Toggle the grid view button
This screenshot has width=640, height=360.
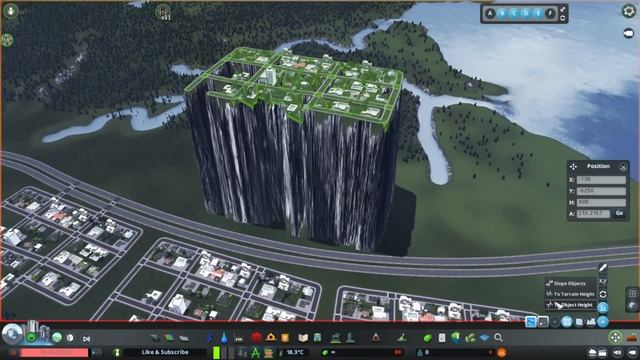click(632, 293)
